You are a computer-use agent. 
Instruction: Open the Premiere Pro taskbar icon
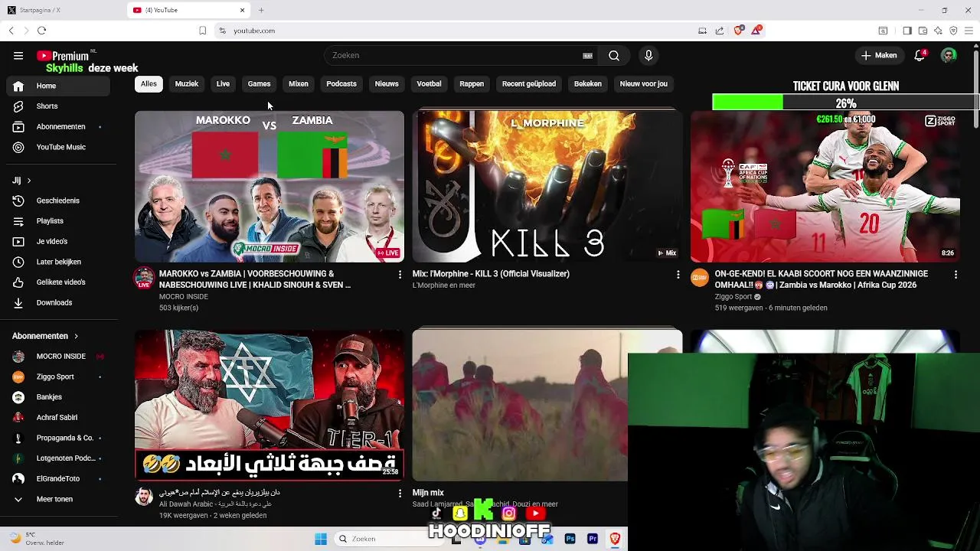click(593, 539)
